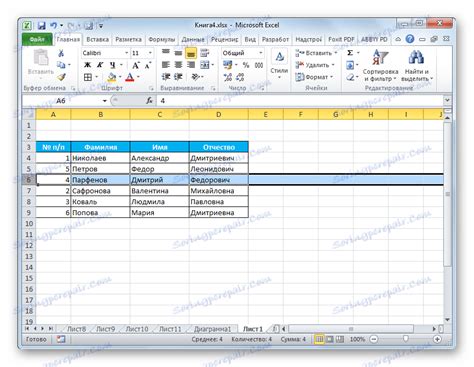Screen dimensions: 474x367
Task: Click the Format Painter brush icon
Action: tap(61, 77)
